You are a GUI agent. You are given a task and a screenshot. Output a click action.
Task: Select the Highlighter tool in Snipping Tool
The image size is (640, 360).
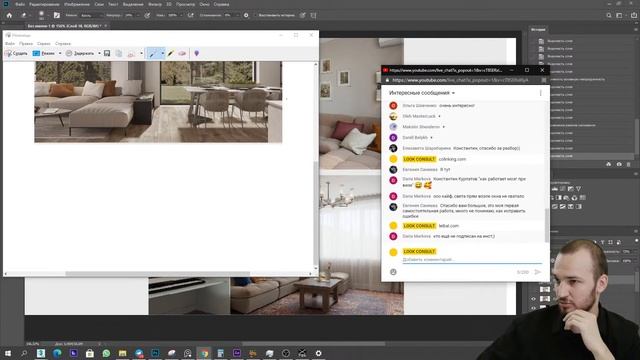click(171, 53)
